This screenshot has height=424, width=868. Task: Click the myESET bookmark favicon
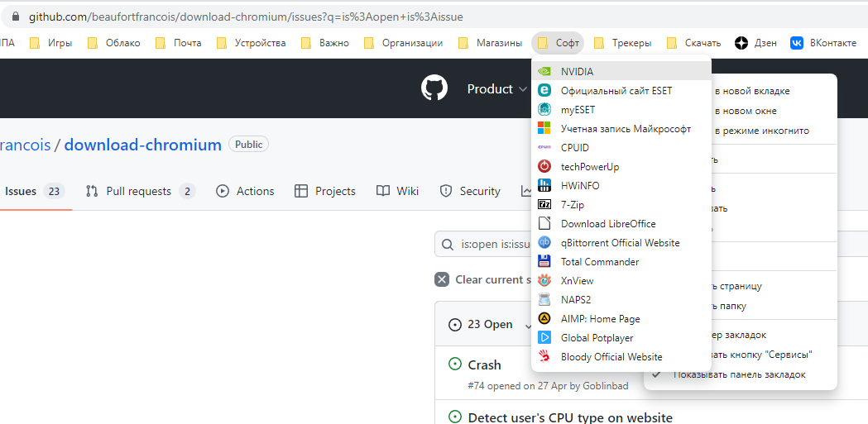(544, 109)
